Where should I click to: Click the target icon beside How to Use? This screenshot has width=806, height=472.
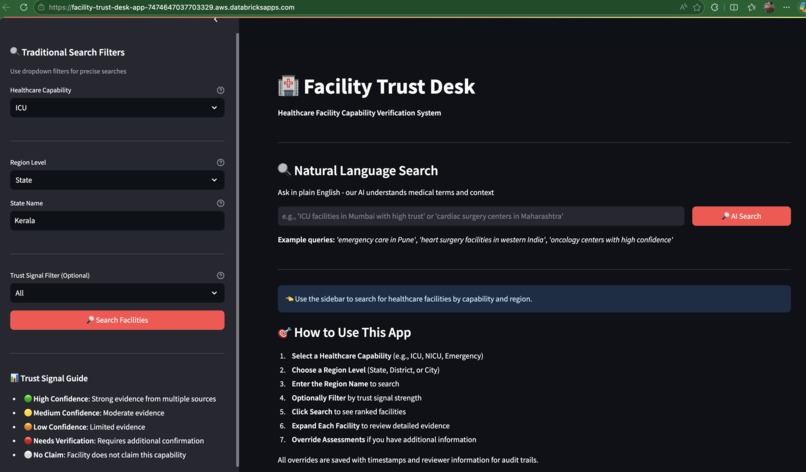pos(284,332)
